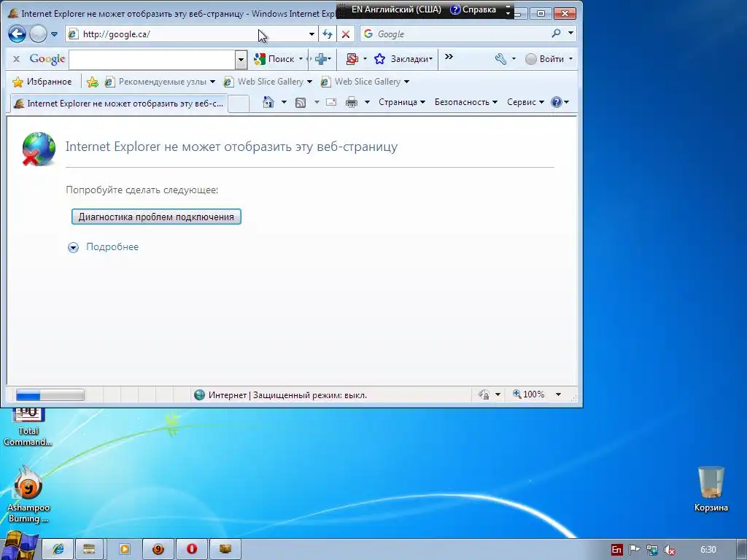Click the media player taskbar icon
The height and width of the screenshot is (560, 747).
point(124,549)
